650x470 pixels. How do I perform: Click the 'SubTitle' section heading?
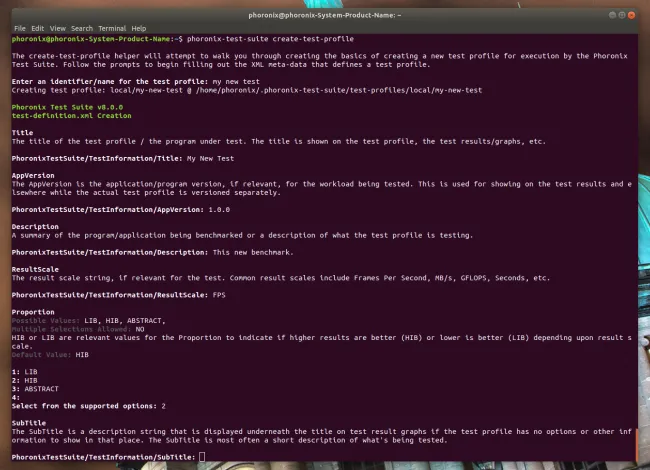(29, 423)
